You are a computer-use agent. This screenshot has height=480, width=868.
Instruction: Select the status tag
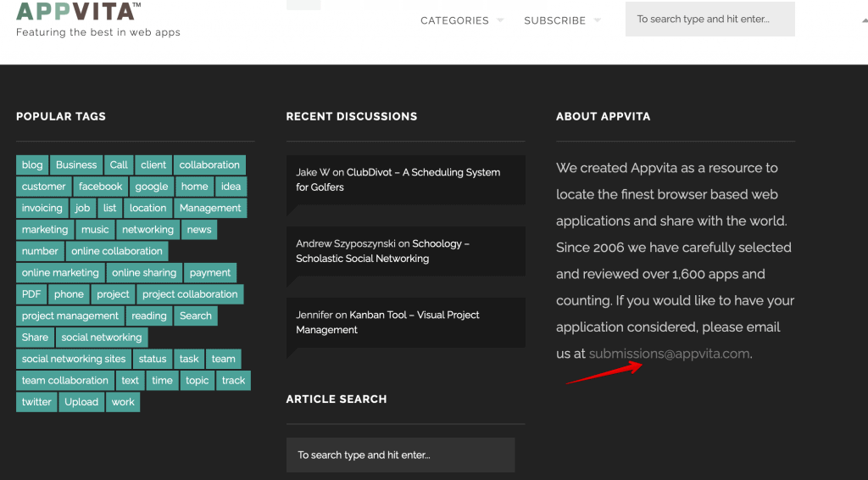coord(153,360)
